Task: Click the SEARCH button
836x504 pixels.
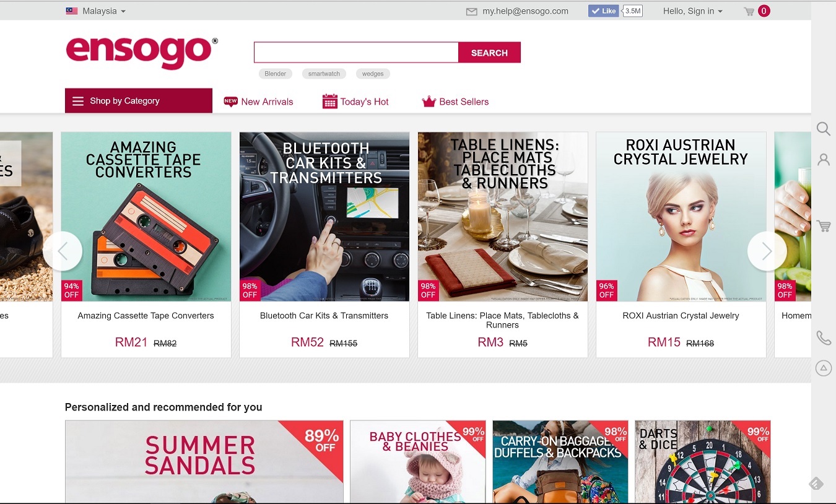Action: (489, 53)
